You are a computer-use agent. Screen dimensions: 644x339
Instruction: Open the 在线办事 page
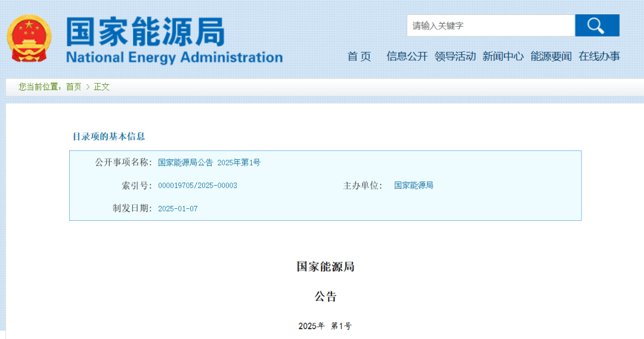(x=599, y=56)
